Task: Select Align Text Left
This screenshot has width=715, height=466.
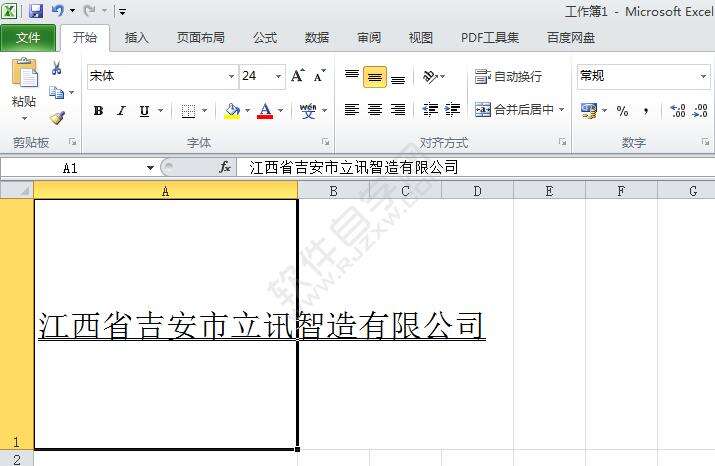Action: click(352, 110)
